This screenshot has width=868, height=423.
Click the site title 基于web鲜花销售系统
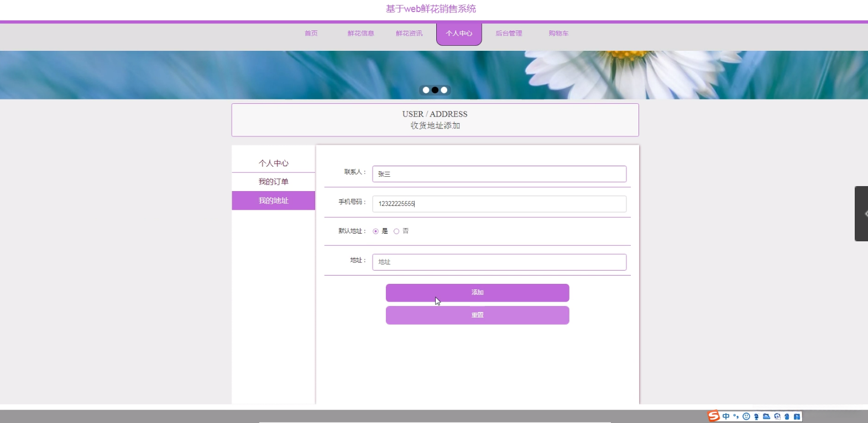point(431,9)
